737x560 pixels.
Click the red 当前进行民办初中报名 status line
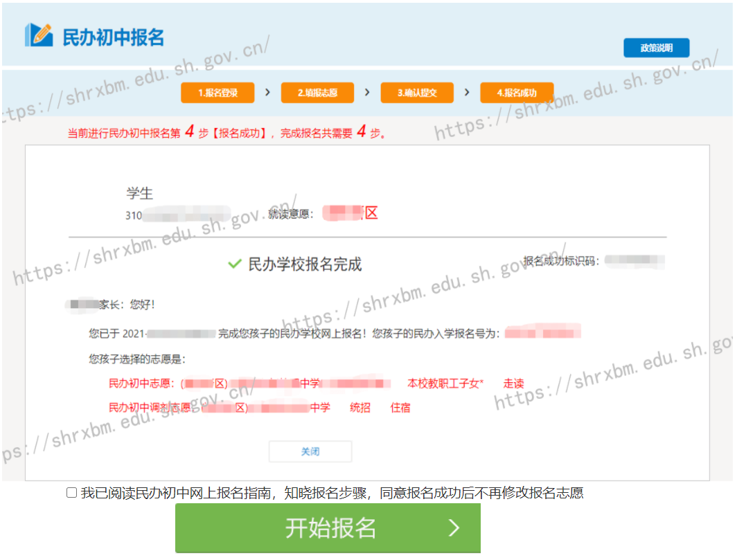227,132
